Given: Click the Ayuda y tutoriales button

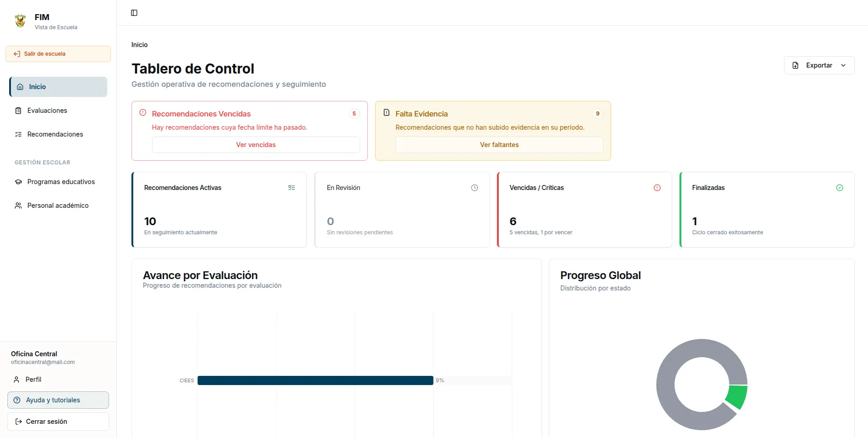Looking at the screenshot, I should tap(58, 400).
